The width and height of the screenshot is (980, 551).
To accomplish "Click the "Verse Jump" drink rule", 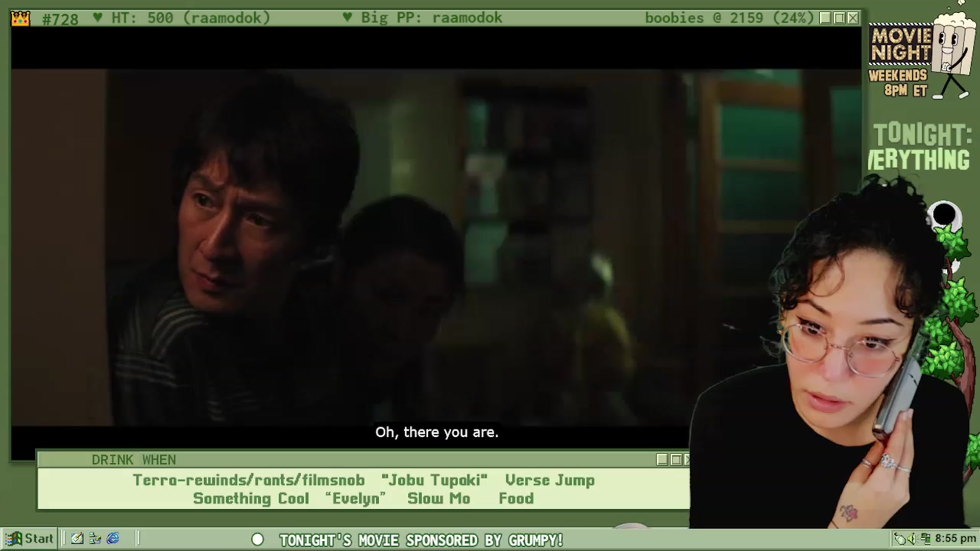I will coord(550,480).
